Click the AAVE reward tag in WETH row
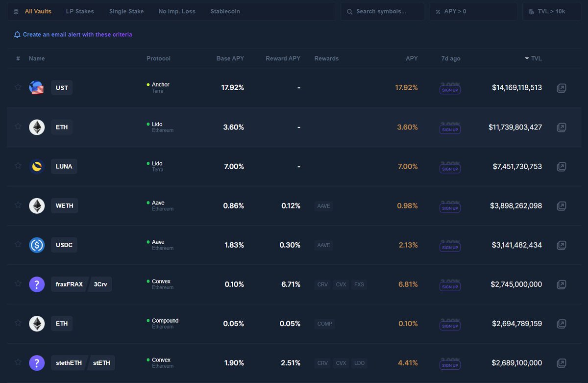This screenshot has height=383, width=588. pyautogui.click(x=323, y=206)
